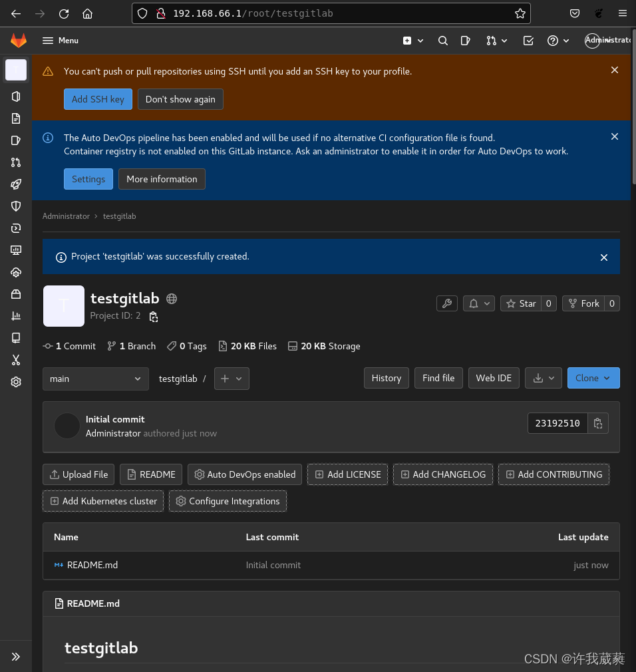Open Wiki sidebar icon
This screenshot has width=636, height=672.
click(x=16, y=338)
